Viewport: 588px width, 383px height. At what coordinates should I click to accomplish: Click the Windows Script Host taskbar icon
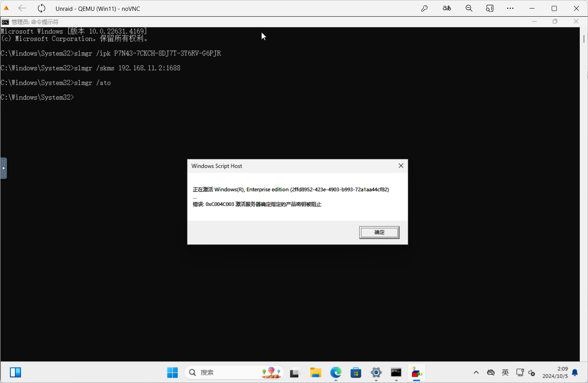(x=416, y=373)
